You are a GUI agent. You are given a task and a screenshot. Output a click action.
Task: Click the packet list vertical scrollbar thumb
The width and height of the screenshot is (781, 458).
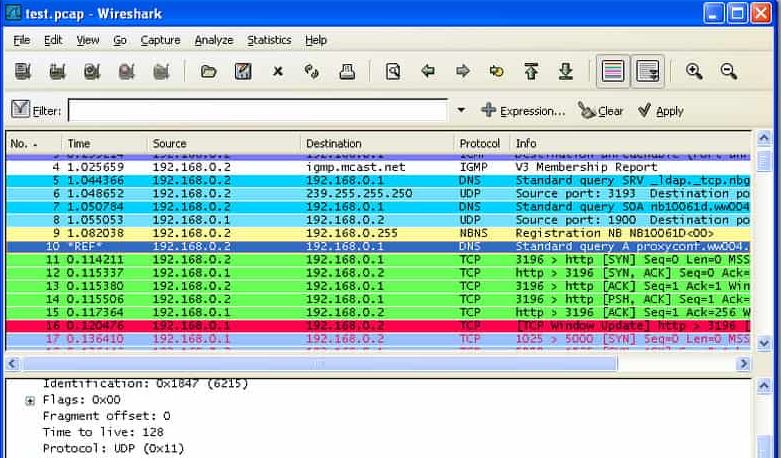(764, 161)
